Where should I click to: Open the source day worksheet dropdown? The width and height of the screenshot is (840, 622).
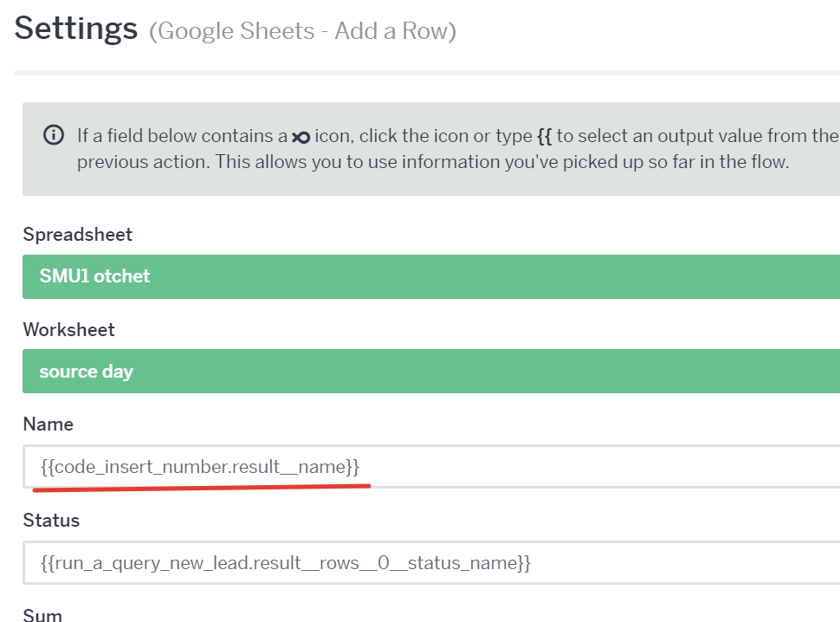(x=431, y=372)
